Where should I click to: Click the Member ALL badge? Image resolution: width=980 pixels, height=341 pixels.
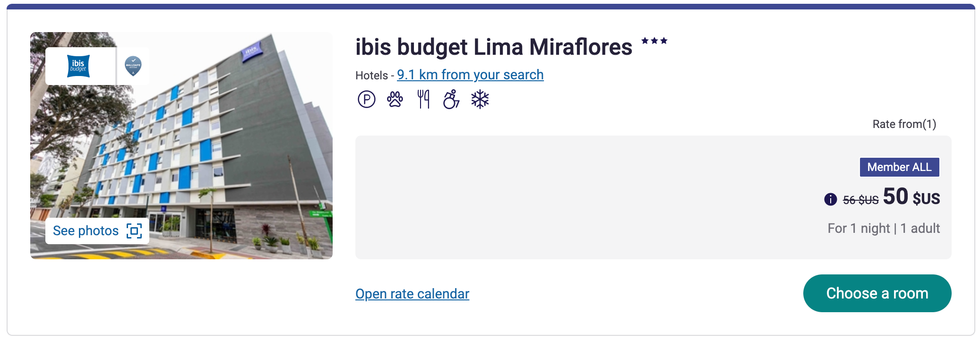click(899, 167)
